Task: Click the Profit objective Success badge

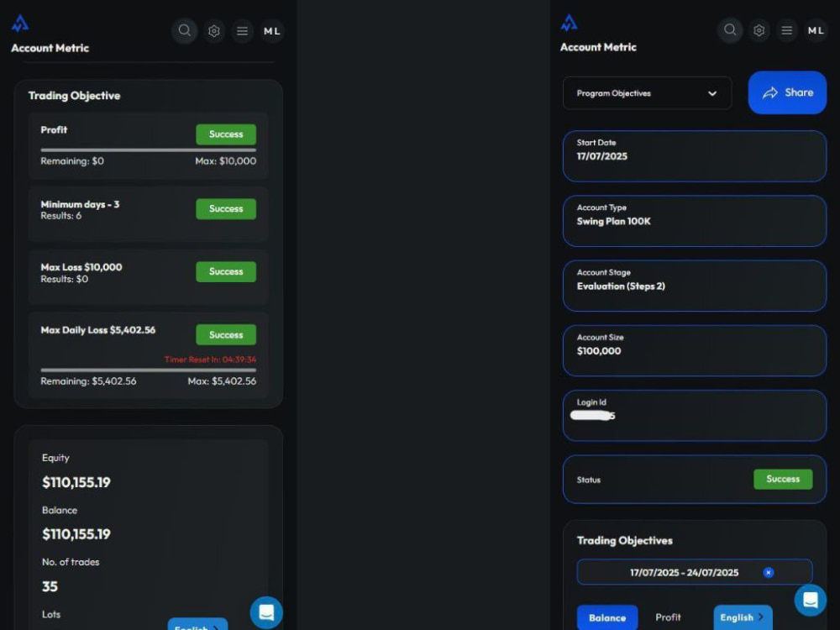Action: click(x=225, y=134)
